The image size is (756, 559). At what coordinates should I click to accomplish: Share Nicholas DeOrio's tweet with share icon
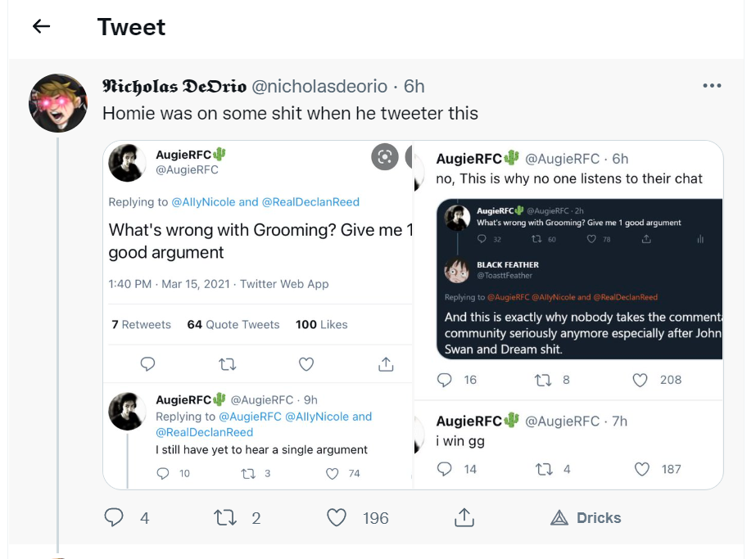pos(464,517)
